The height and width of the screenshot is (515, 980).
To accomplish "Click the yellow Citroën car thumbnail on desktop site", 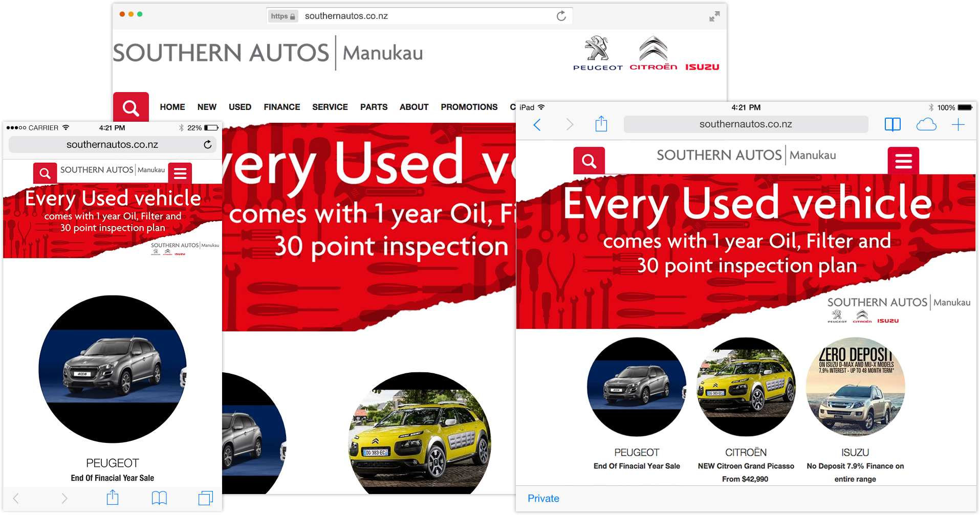I will click(420, 433).
